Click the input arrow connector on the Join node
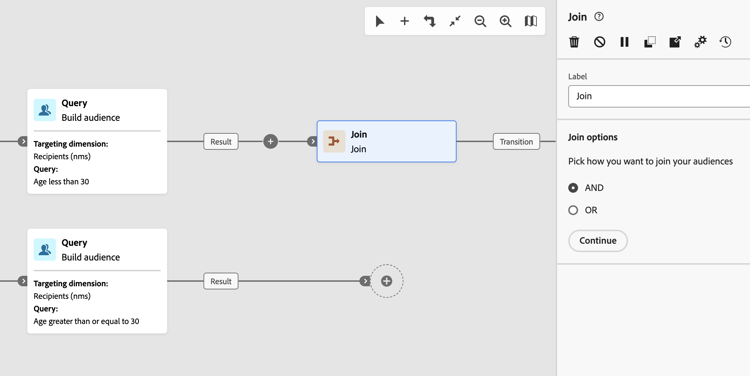750x376 pixels. (312, 142)
